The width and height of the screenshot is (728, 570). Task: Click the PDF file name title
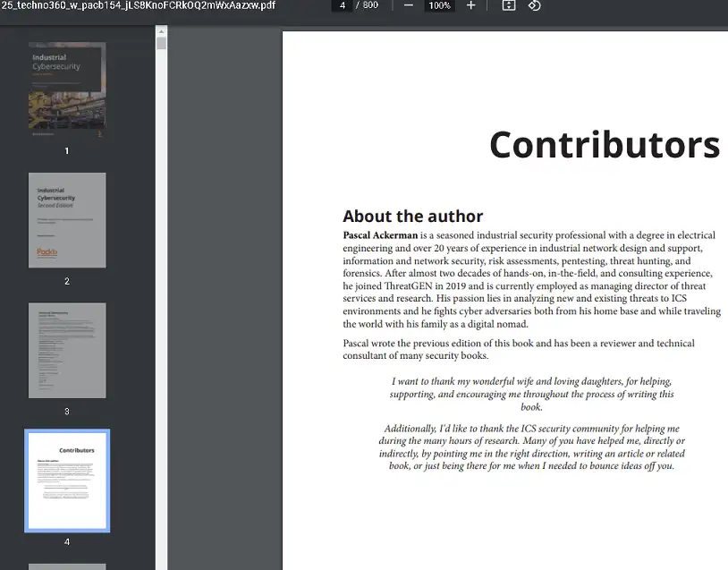pyautogui.click(x=139, y=5)
